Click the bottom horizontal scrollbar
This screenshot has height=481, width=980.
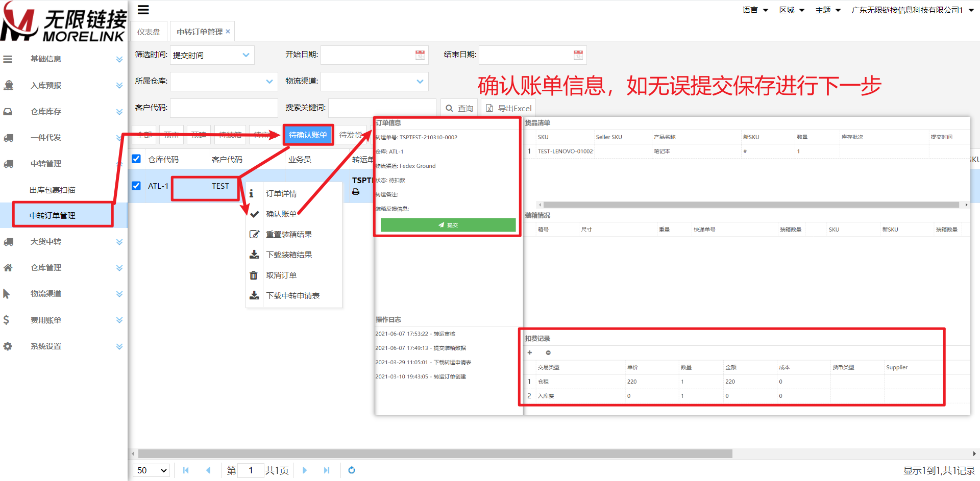click(435, 453)
